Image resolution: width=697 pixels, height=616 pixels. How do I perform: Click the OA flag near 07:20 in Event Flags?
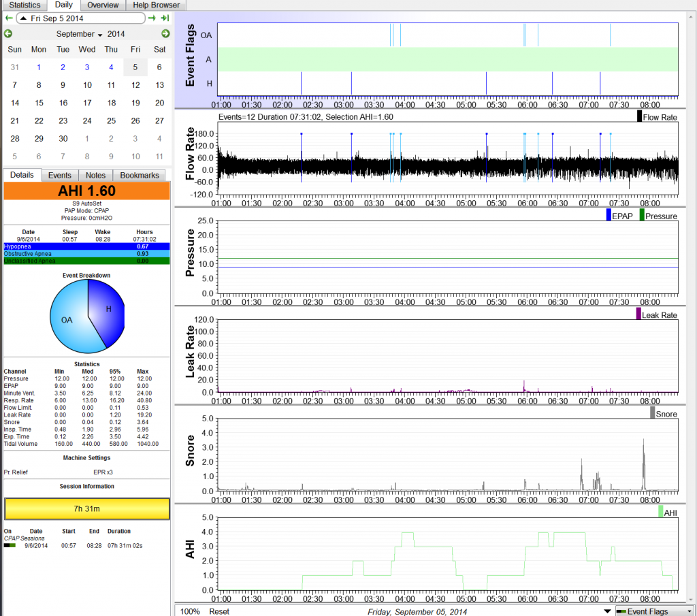[610, 35]
